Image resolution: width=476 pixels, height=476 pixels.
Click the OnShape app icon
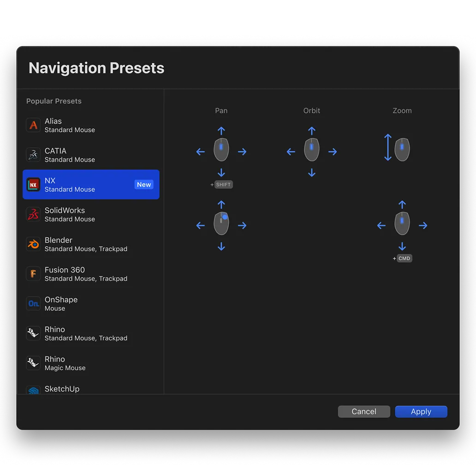point(33,303)
